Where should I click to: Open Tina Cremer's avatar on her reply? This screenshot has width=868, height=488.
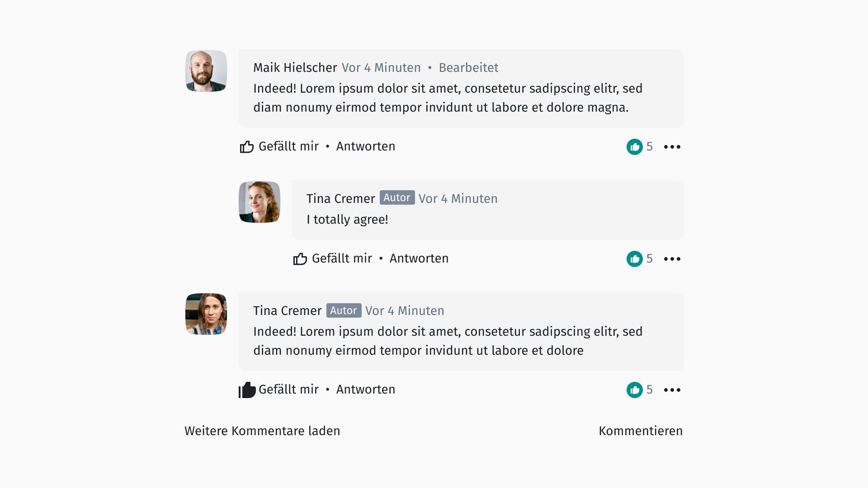coord(259,202)
